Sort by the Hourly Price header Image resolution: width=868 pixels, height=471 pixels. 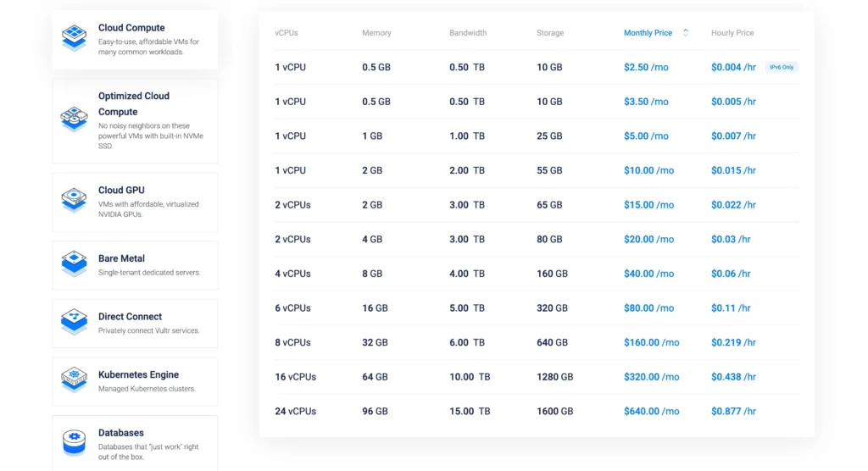732,33
